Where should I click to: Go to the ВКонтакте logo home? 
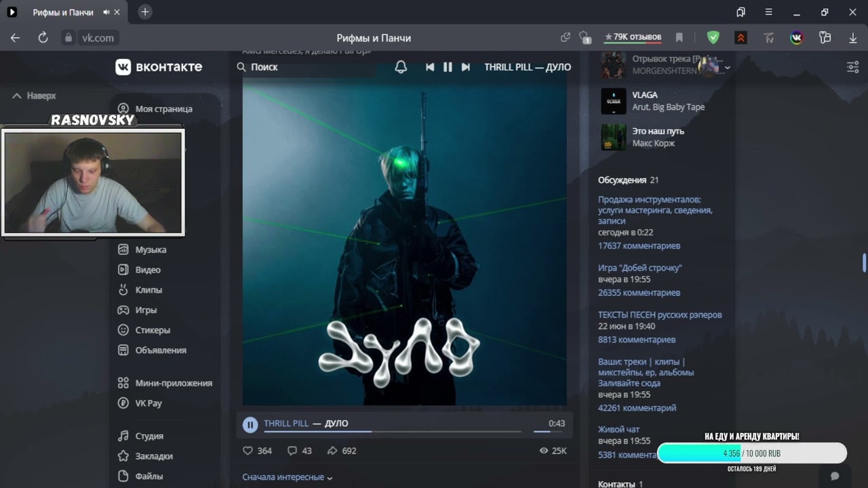[159, 66]
